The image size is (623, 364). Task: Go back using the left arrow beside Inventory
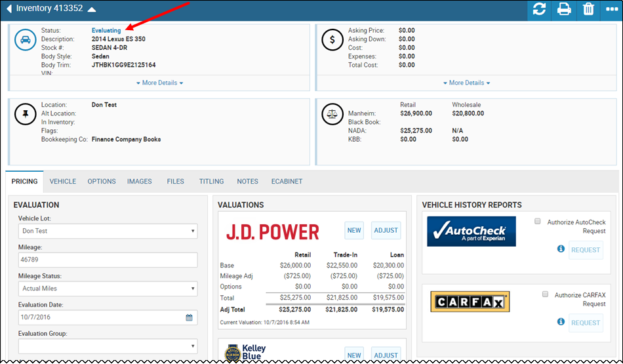(x=9, y=9)
